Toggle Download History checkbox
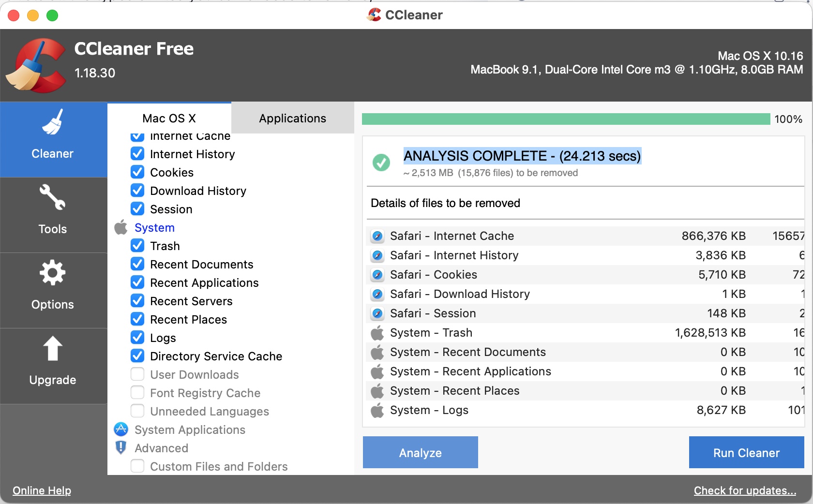Viewport: 813px width, 504px height. [137, 191]
